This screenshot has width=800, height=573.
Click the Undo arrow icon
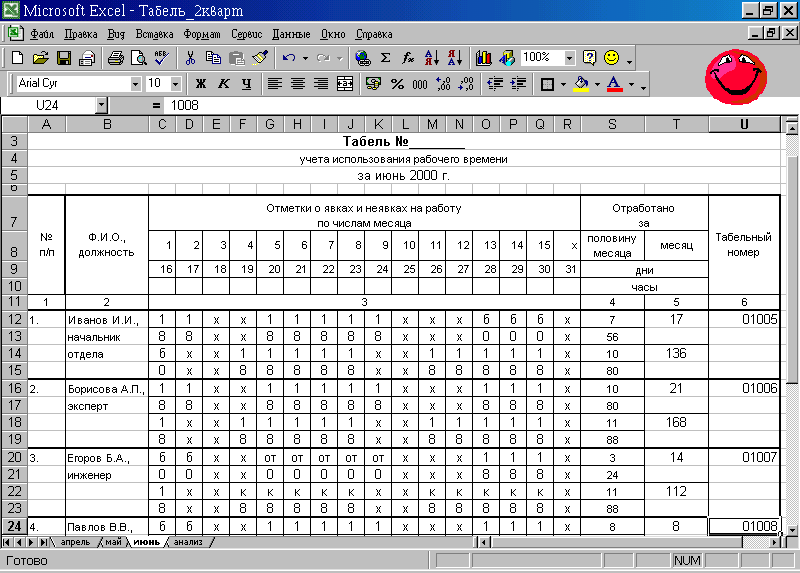point(289,58)
